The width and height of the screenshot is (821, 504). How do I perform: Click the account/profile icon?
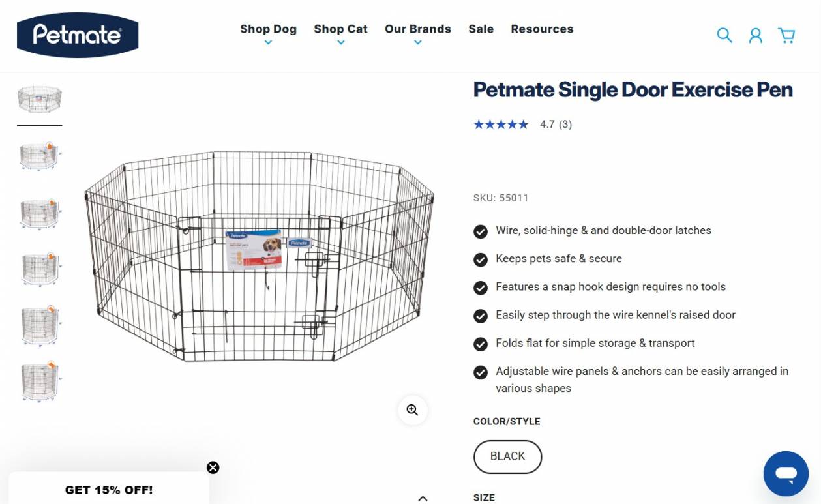pos(756,36)
